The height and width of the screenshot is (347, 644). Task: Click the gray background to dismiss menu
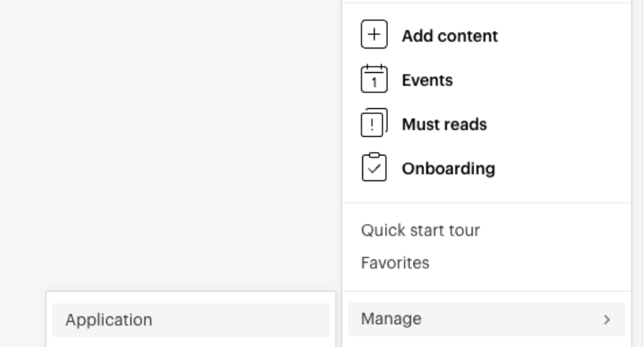coord(169,139)
